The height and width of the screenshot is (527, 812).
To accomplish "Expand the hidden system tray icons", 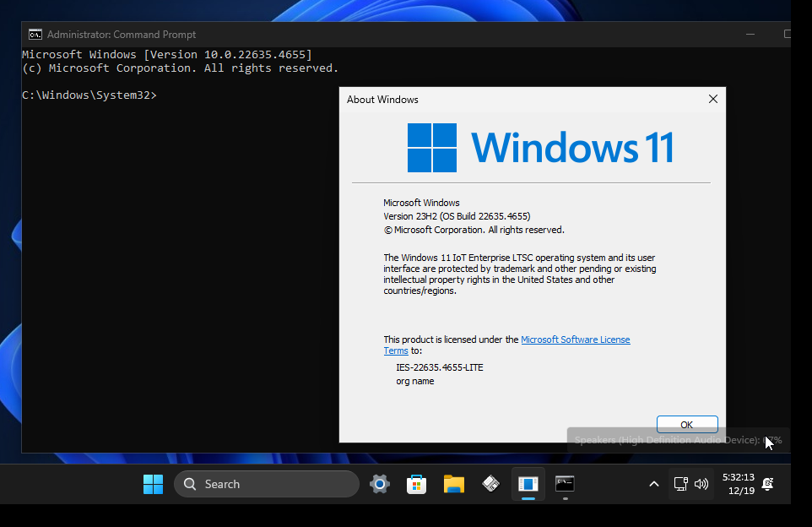I will point(654,484).
